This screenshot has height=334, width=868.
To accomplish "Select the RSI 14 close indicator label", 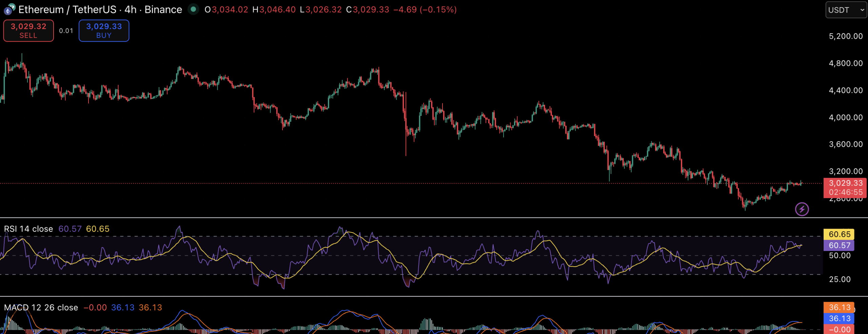I will point(28,229).
